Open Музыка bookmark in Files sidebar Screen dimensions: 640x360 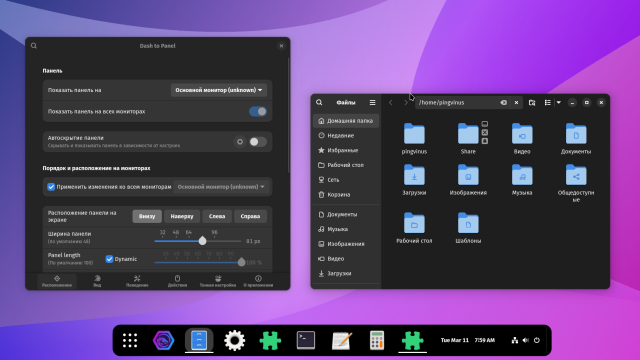346,229
